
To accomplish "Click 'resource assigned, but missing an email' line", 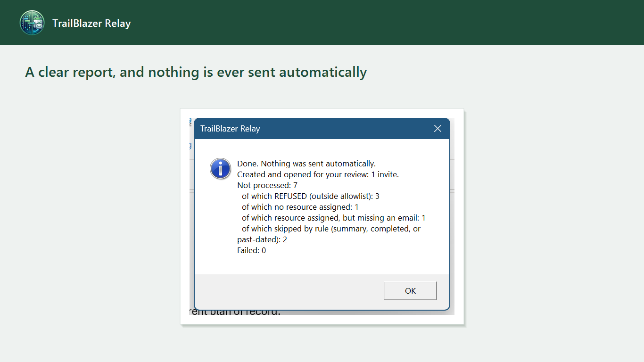I will click(334, 218).
